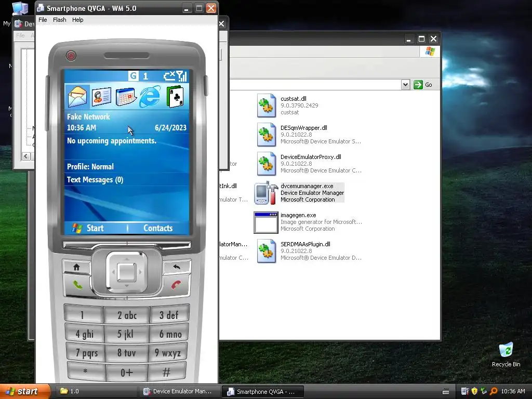Tap keypad key 2 abc

[x=127, y=315]
